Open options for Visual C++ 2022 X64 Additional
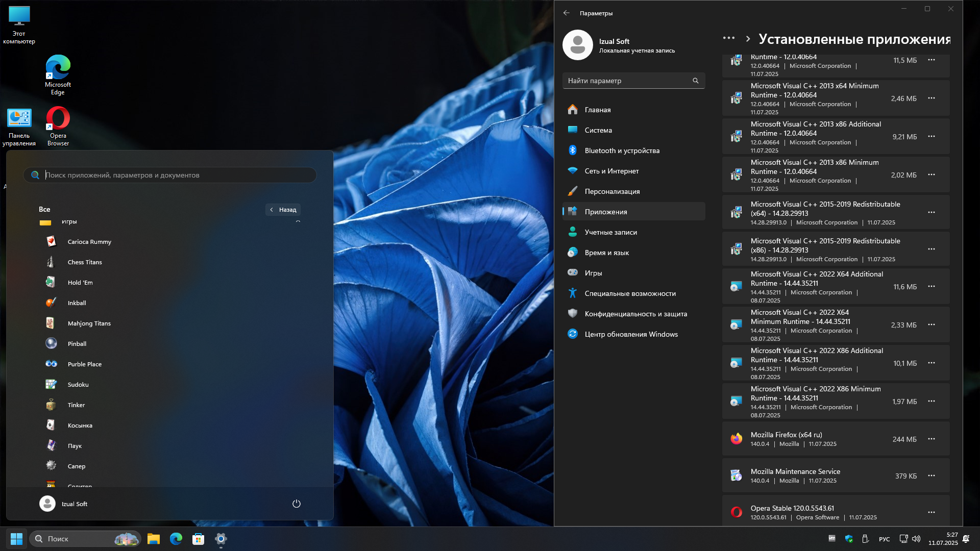The width and height of the screenshot is (980, 551). click(932, 286)
